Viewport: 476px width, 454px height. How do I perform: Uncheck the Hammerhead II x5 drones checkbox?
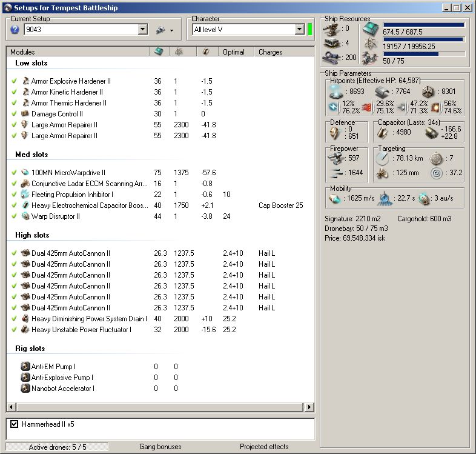point(15,424)
